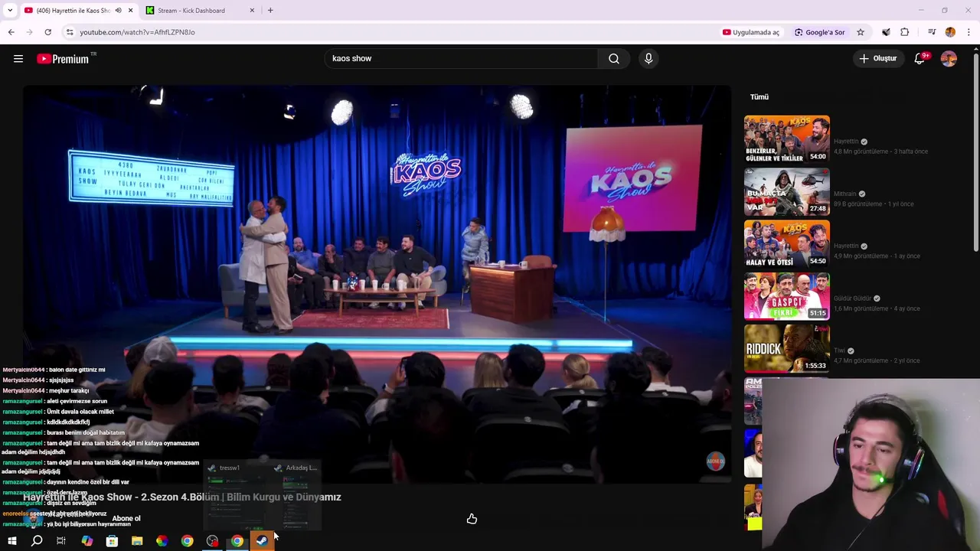Viewport: 980px width, 551px height.
Task: Click the Oluştur create button
Action: [877, 59]
